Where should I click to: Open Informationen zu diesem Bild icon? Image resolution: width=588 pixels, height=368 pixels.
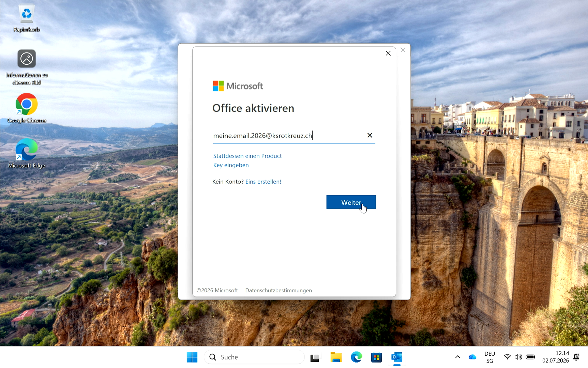27,67
